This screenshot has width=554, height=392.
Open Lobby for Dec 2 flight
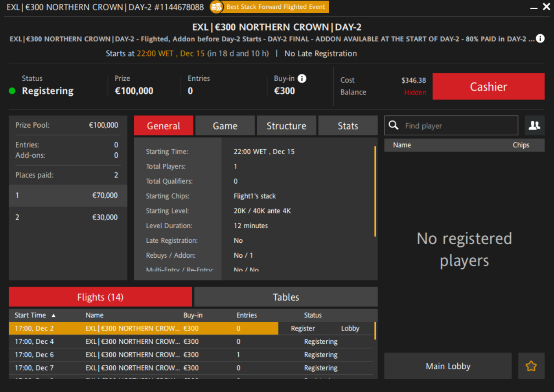[x=350, y=328]
